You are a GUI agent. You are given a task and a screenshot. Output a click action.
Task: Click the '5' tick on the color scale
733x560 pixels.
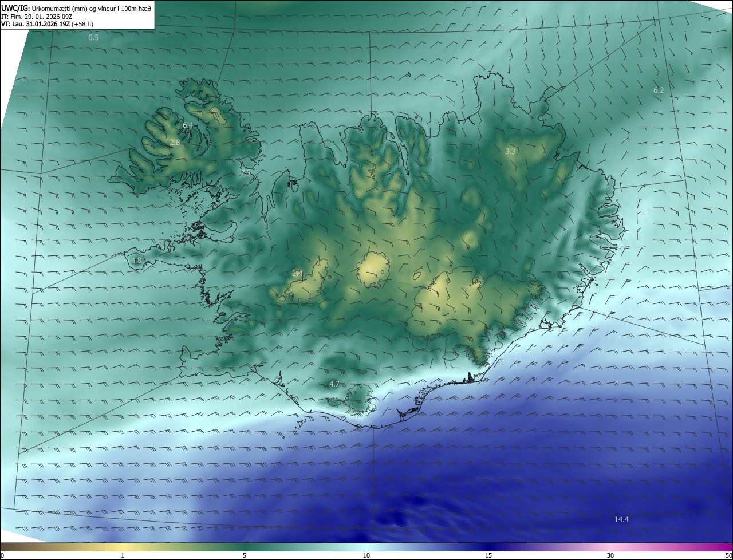click(245, 555)
